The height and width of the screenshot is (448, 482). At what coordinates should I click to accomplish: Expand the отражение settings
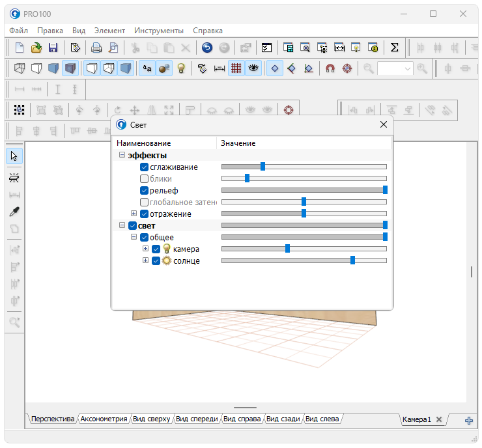click(x=134, y=213)
